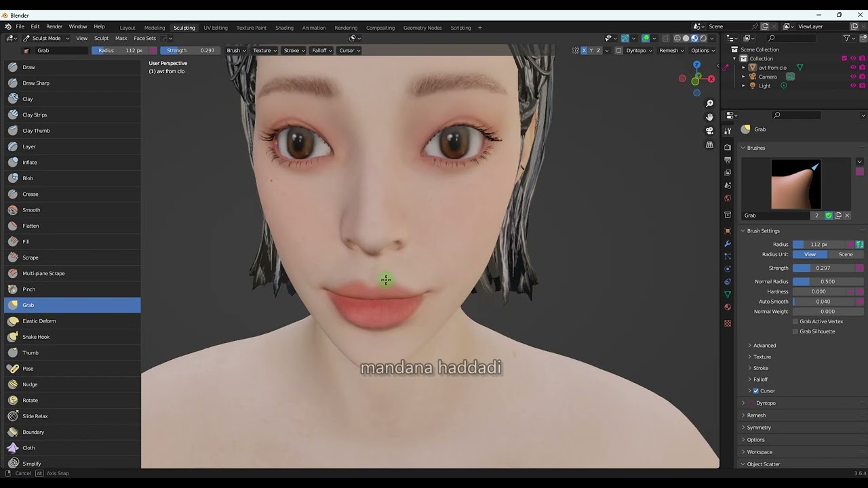This screenshot has height=488, width=868.
Task: Toggle X axis symmetry in the header
Action: coord(584,50)
